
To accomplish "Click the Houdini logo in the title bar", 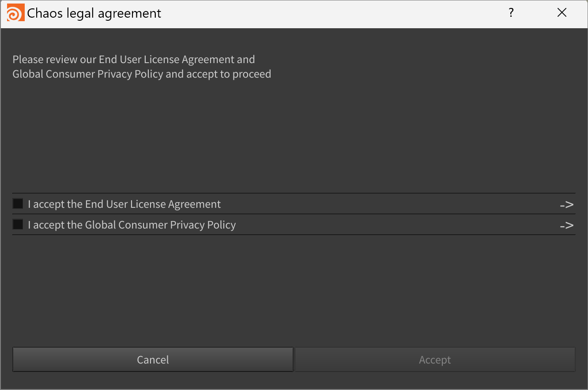I will (15, 13).
